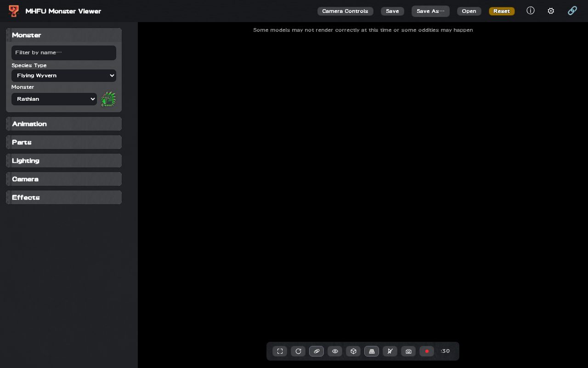Expand the Camera panel
This screenshot has width=588, height=368.
point(64,179)
